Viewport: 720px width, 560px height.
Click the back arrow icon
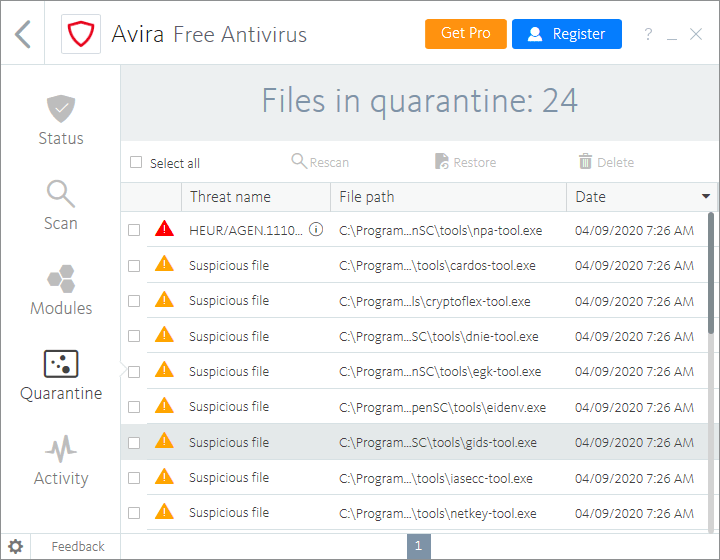point(23,34)
